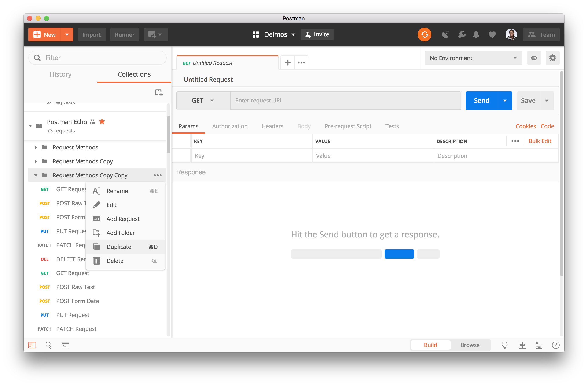Open Bulk Edit for params
The width and height of the screenshot is (588, 386).
[540, 141]
